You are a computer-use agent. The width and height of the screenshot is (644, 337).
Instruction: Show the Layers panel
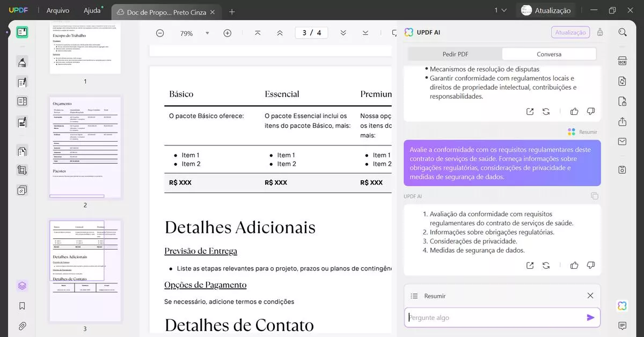pos(22,285)
